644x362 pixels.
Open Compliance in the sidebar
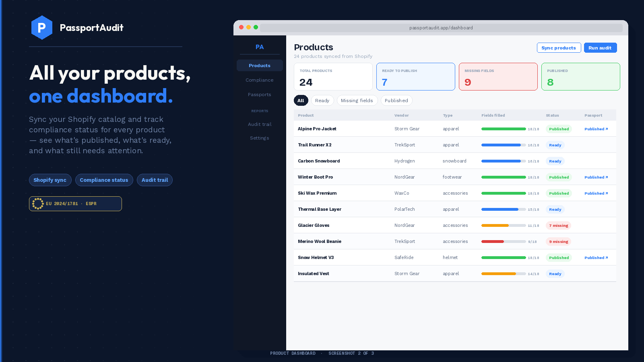[x=260, y=80]
